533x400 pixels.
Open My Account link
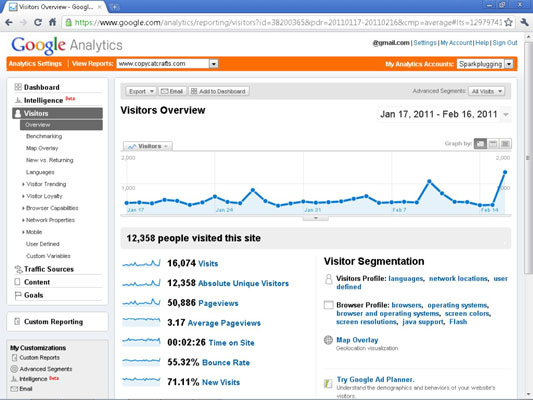[x=456, y=43]
